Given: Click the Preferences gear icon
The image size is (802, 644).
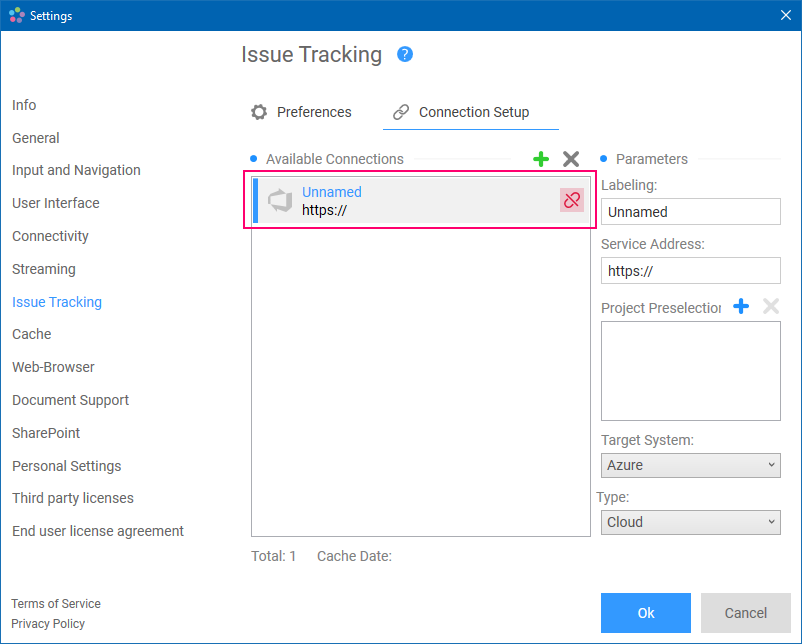Looking at the screenshot, I should click(259, 112).
